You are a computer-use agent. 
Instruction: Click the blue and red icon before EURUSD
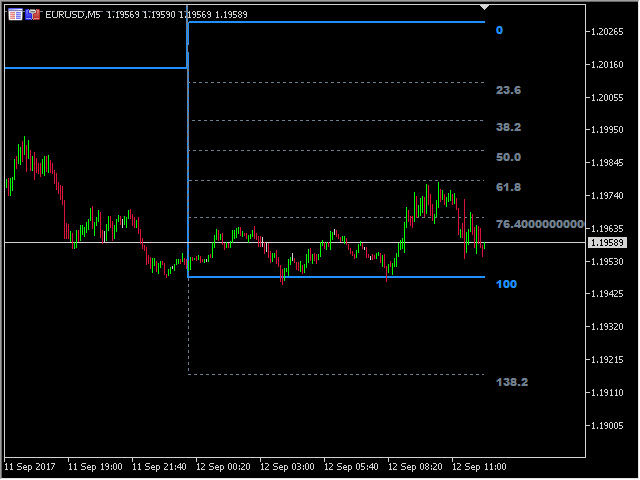(x=33, y=15)
